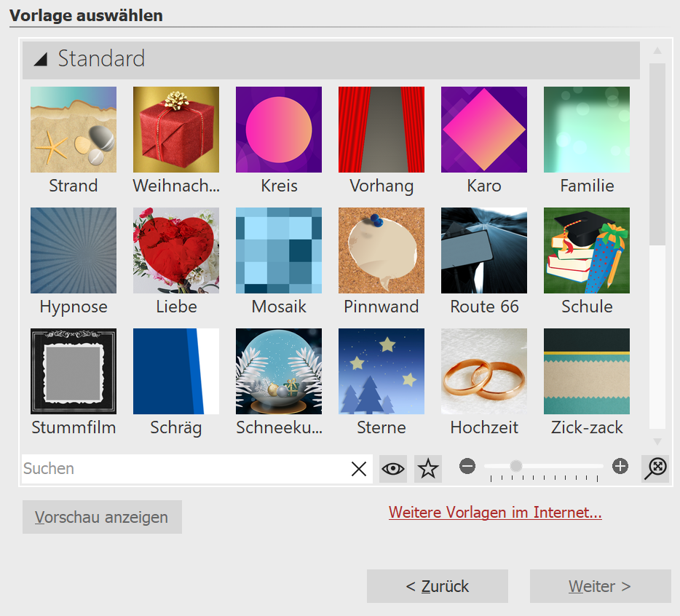Select the Pinnwand template
The width and height of the screenshot is (680, 616).
[381, 250]
